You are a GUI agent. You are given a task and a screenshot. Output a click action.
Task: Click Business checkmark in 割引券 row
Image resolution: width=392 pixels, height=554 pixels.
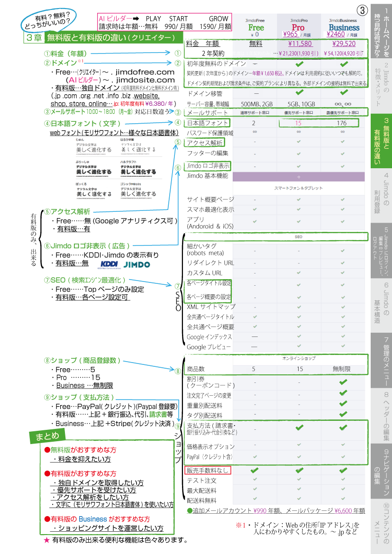tap(343, 382)
